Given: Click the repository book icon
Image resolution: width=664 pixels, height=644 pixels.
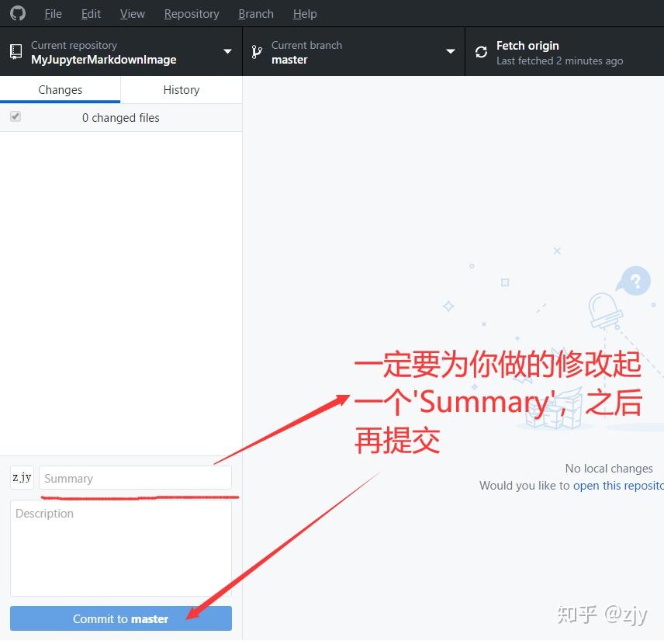Looking at the screenshot, I should click(16, 51).
